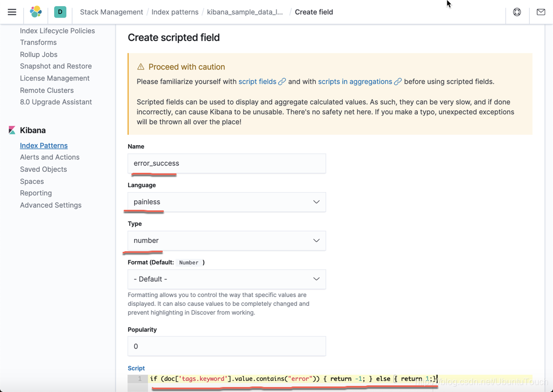Expand the Language dropdown showing painless

point(227,202)
